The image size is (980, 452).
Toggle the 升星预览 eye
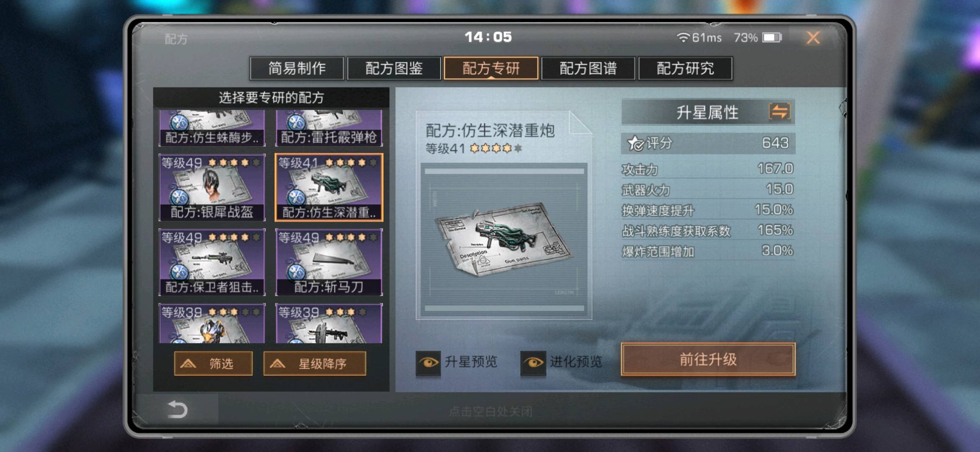tap(428, 362)
